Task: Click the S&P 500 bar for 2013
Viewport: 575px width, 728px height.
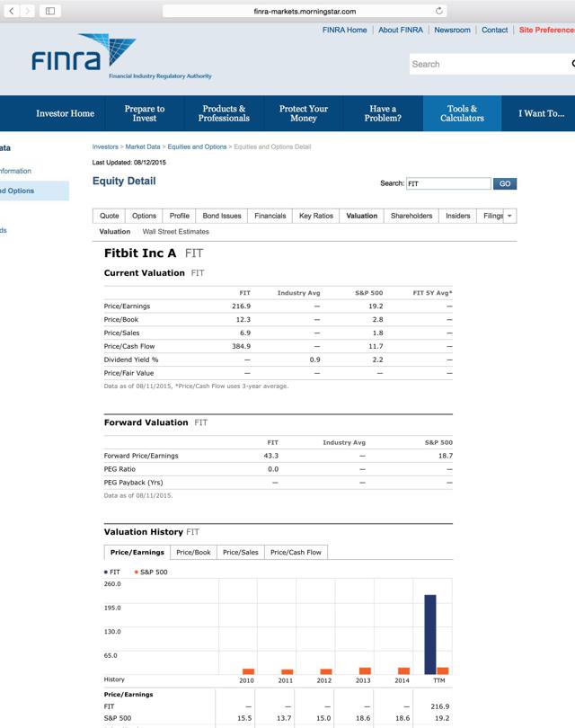Action: [x=365, y=670]
